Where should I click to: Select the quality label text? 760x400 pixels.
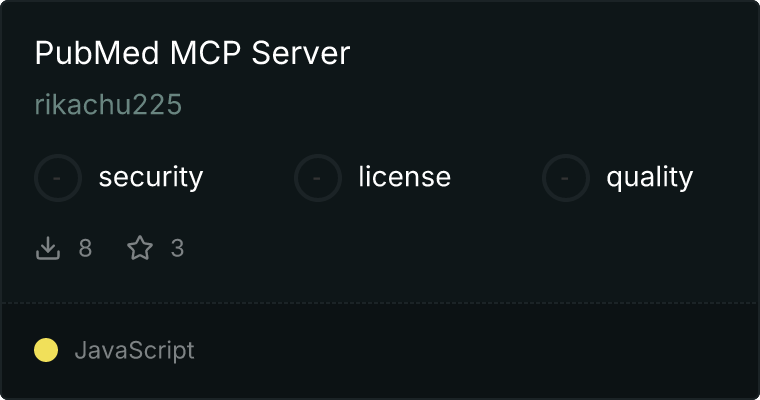[650, 177]
